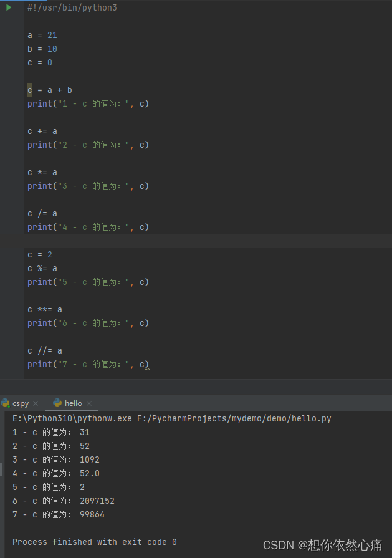The height and width of the screenshot is (558, 392).
Task: Switch to the cspy run tab
Action: click(21, 403)
